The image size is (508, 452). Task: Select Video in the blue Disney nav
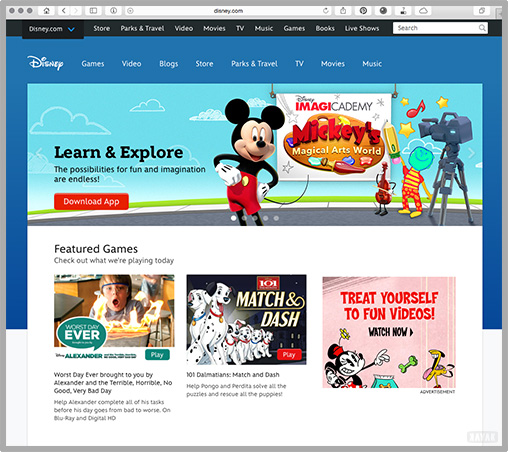pyautogui.click(x=131, y=64)
